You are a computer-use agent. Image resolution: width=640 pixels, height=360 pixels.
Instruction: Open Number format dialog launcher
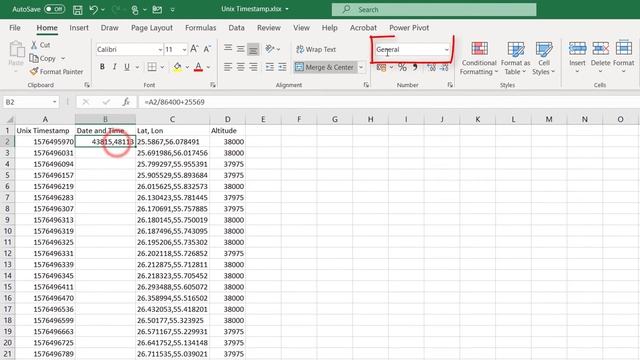pos(450,85)
